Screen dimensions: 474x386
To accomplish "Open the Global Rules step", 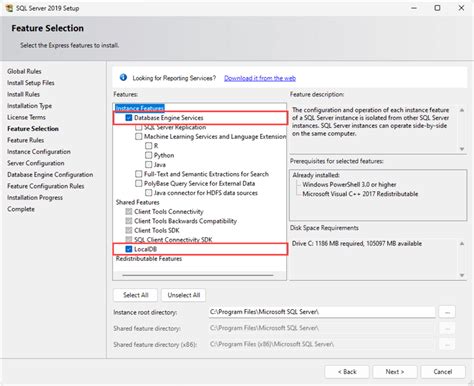I will tap(24, 71).
